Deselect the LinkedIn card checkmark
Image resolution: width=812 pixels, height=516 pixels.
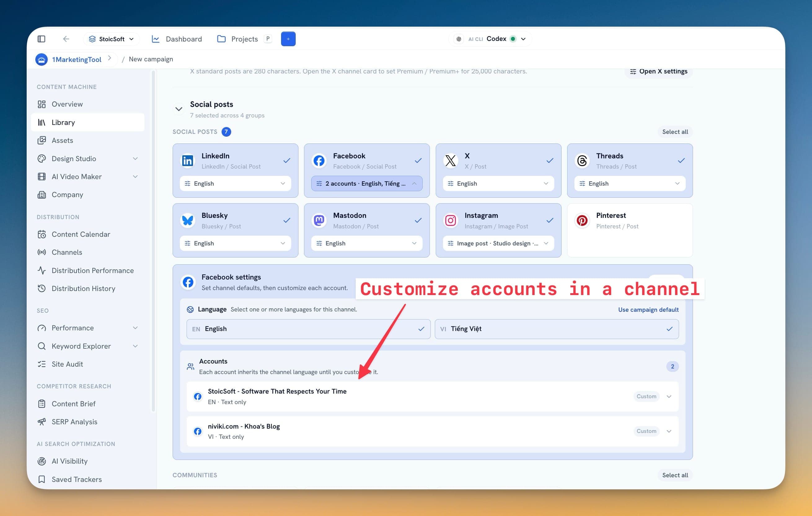pos(287,161)
